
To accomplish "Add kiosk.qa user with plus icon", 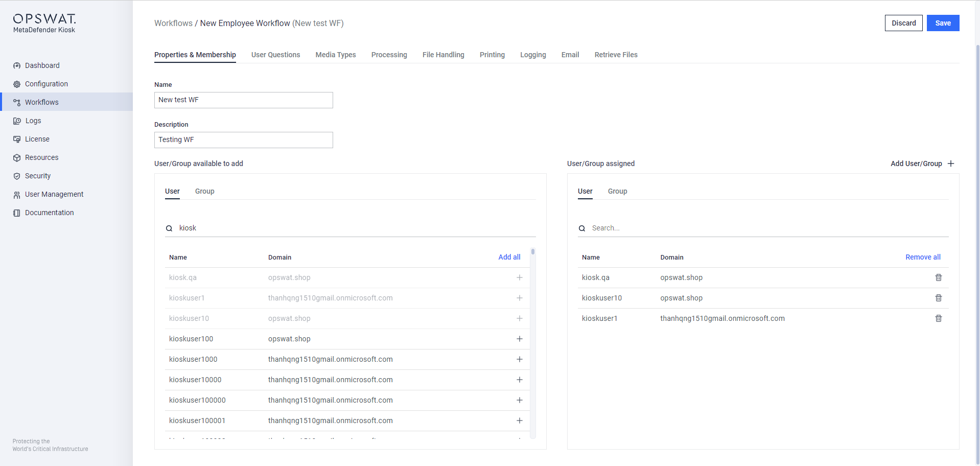I will click(520, 277).
